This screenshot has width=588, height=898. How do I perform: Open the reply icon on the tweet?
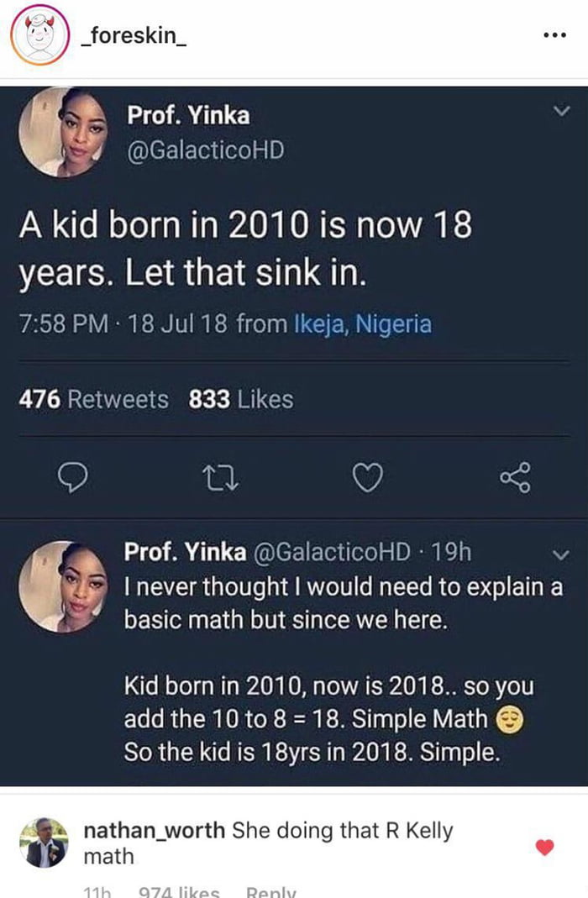75,478
